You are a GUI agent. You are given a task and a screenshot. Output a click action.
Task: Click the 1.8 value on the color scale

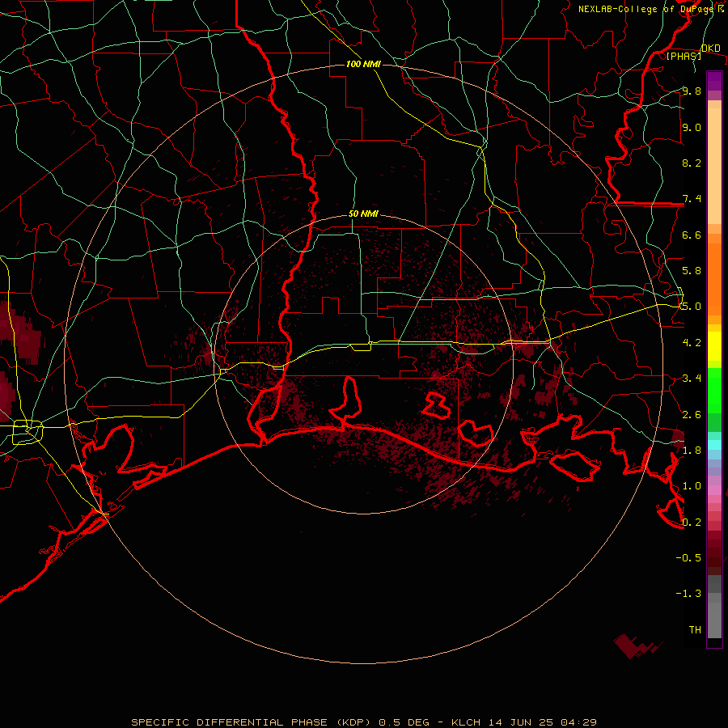(x=692, y=451)
